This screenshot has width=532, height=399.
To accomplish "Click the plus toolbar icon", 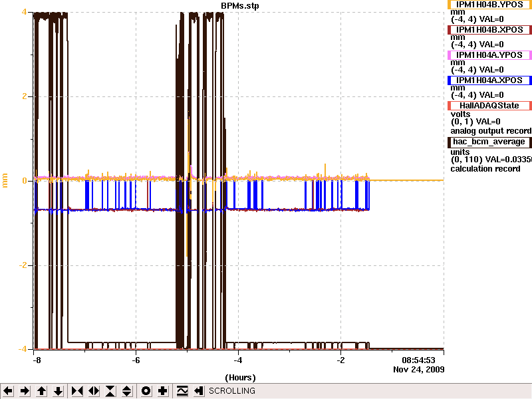I will click(162, 391).
